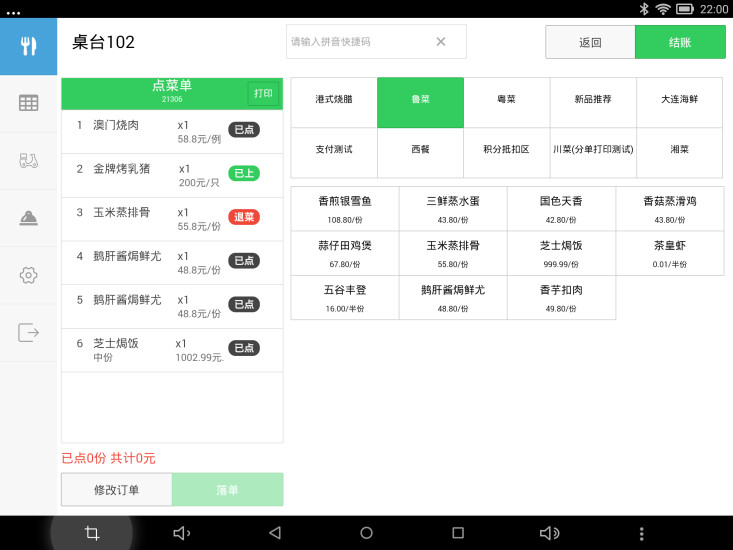Add the 香煎银雪鱼 dish to order

coord(344,208)
